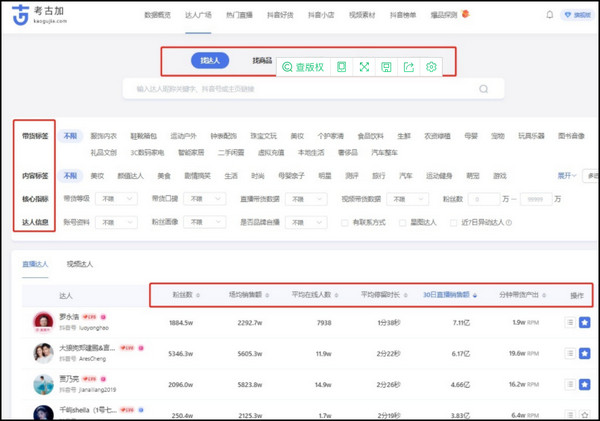This screenshot has height=421, width=600.
Task: Click the share/export icon in floating toolbar
Action: click(409, 67)
